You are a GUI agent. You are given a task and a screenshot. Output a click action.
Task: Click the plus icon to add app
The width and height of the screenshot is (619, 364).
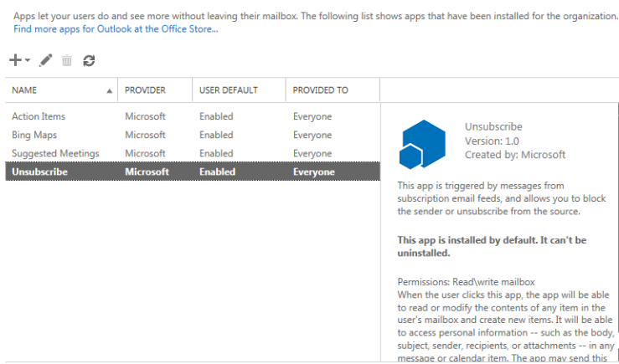15,60
